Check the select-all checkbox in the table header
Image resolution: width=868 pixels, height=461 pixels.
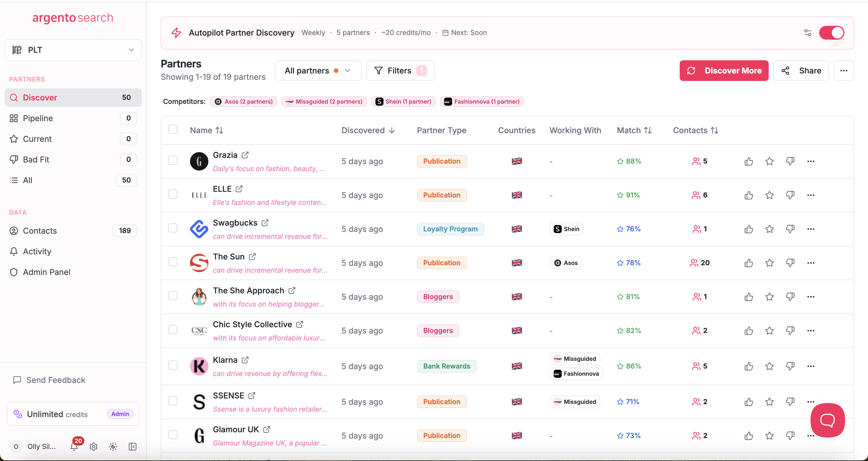[173, 129]
